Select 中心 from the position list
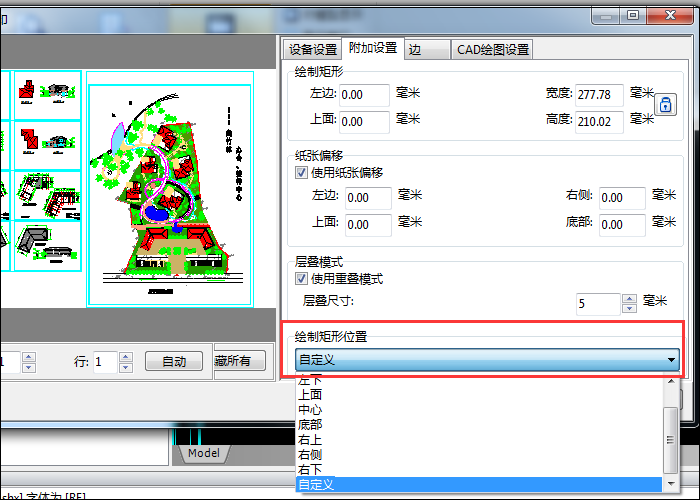Viewport: 700px width, 500px height. tap(310, 410)
